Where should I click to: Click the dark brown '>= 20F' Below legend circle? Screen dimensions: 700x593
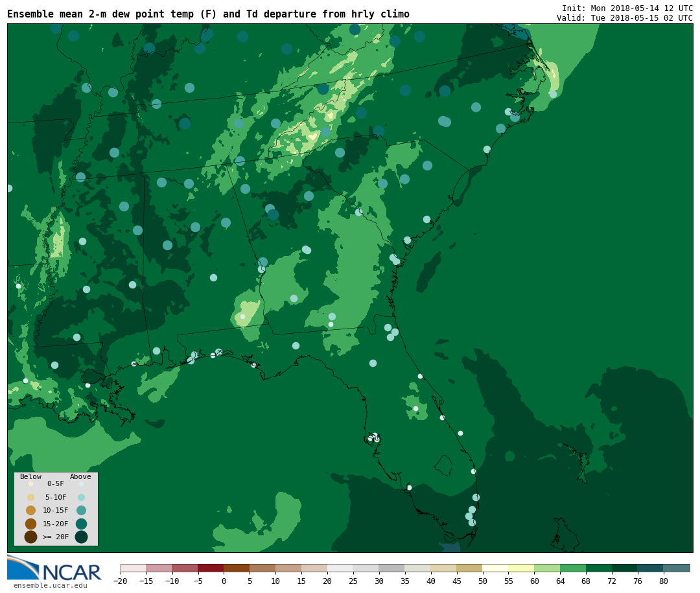[x=31, y=537]
